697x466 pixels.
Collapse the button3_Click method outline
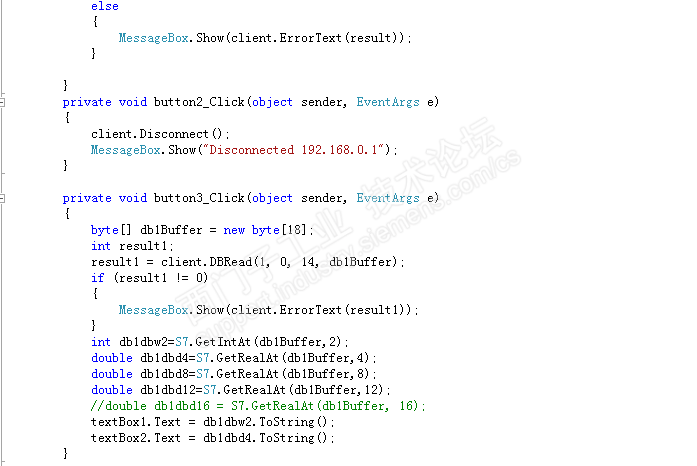tap(2, 198)
